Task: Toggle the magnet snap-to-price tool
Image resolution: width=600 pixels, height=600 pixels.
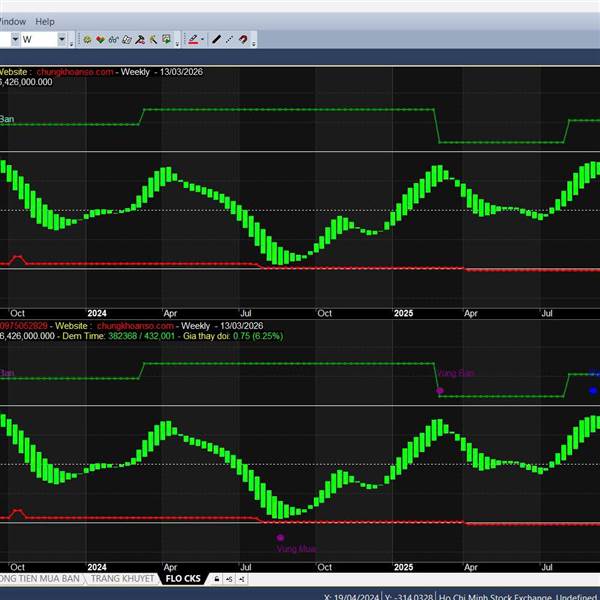Action: (x=243, y=40)
